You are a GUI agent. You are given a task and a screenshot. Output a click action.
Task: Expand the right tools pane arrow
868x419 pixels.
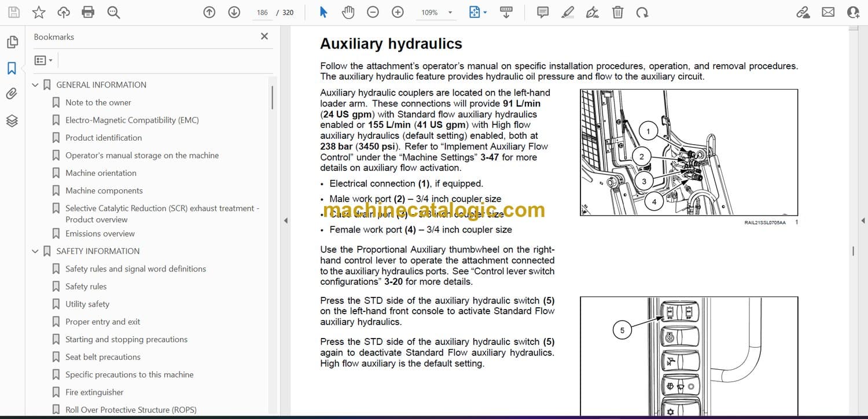click(x=862, y=220)
